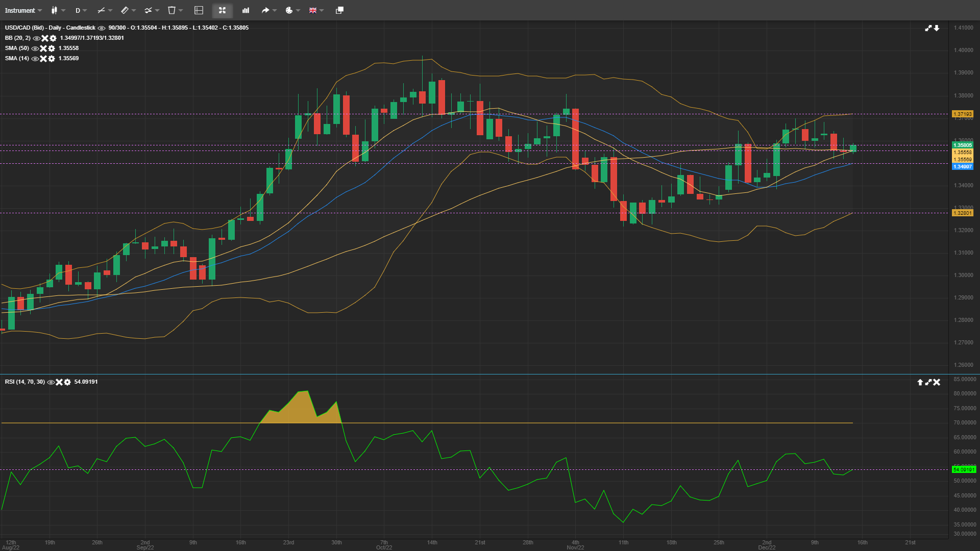980x551 pixels.
Task: Hide the SMA (50) indicator with eye icon
Action: click(35, 48)
